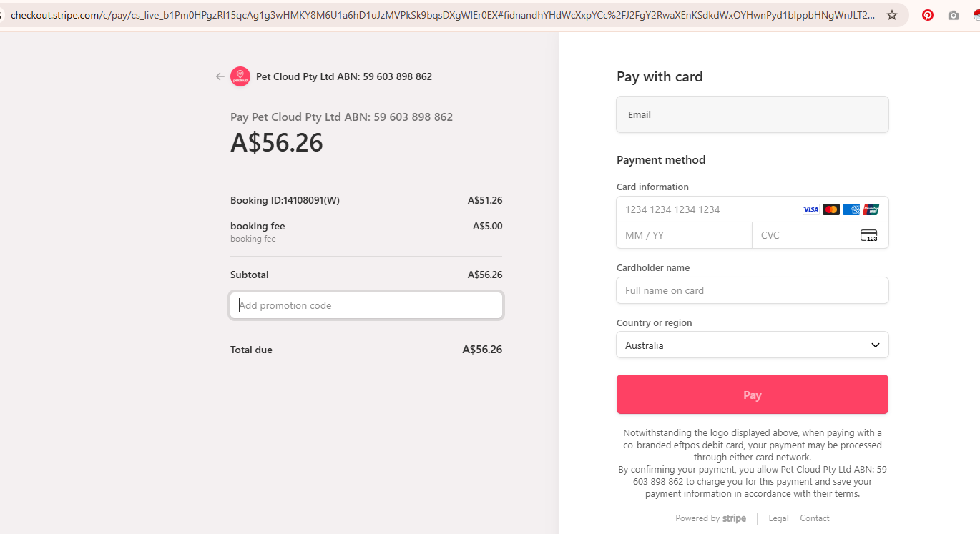Image resolution: width=980 pixels, height=534 pixels.
Task: Click the American Express logo
Action: click(851, 209)
